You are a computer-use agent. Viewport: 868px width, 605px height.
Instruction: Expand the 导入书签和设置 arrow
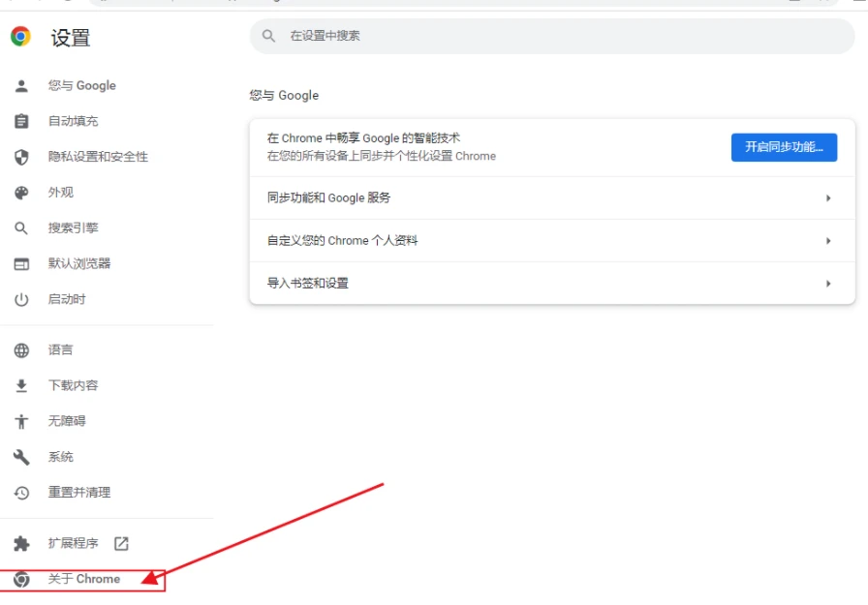(828, 284)
